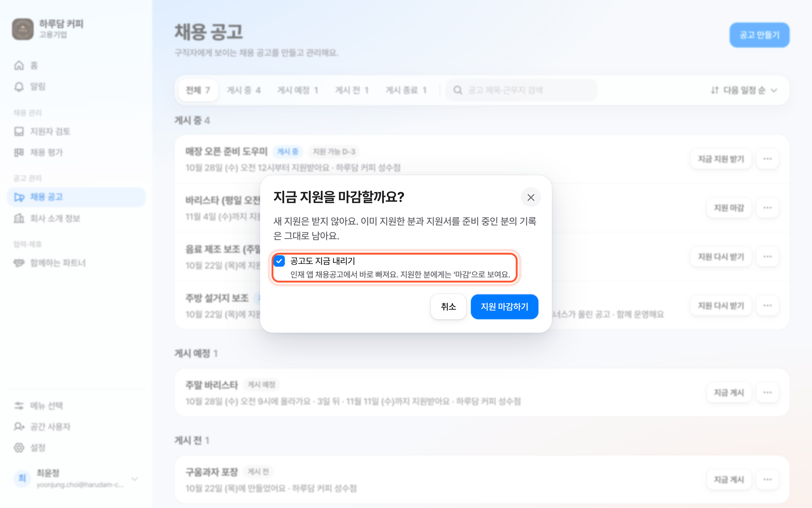This screenshot has height=508, width=812.
Task: Select the 게시 종료 1 tab
Action: pyautogui.click(x=406, y=90)
